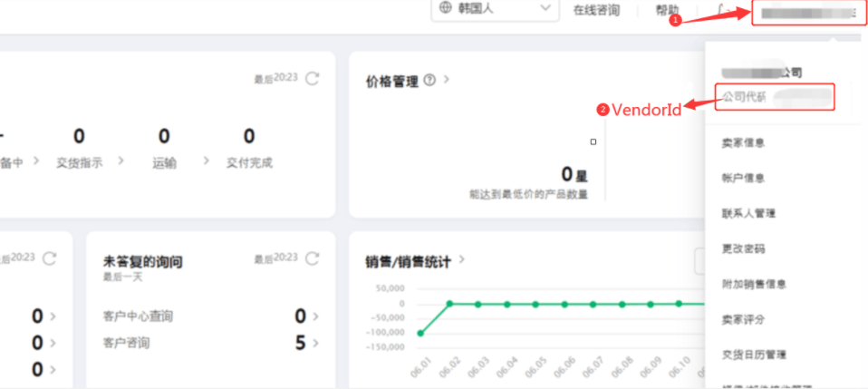The image size is (868, 389).
Task: Click arrow next to 客户中心查询 count
Action: pyautogui.click(x=313, y=316)
